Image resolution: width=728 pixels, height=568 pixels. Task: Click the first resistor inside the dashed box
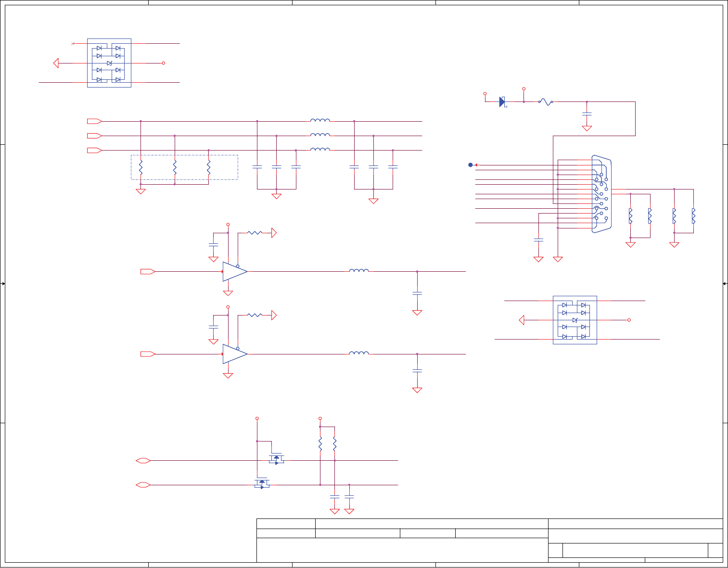click(x=140, y=167)
